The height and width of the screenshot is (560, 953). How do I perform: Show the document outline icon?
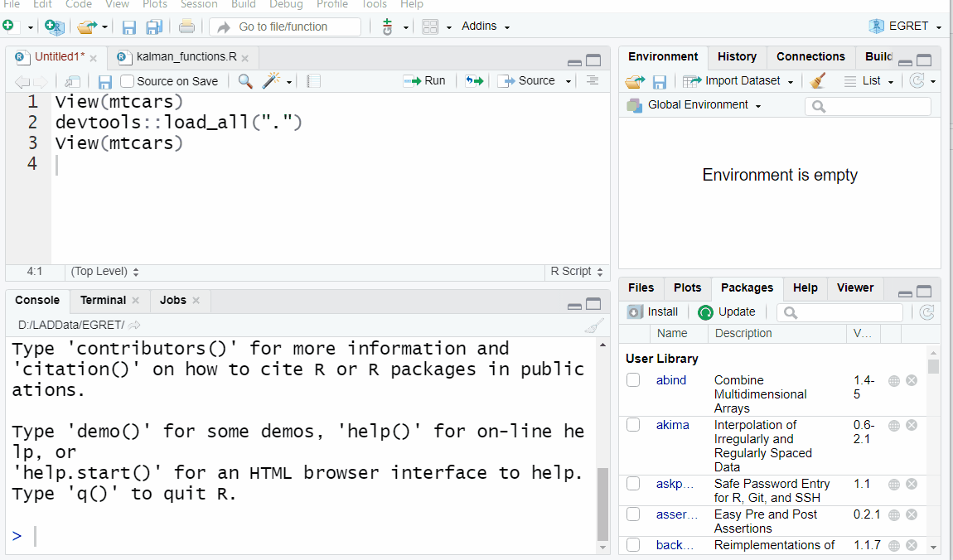point(593,80)
